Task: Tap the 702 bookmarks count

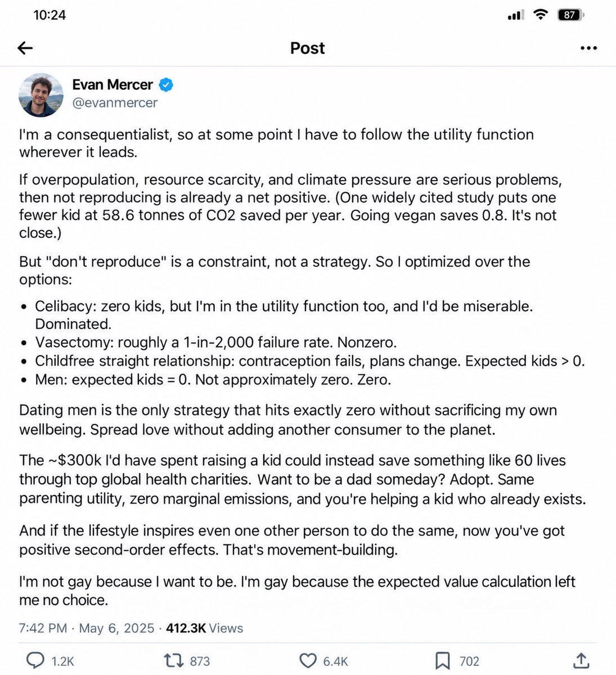Action: [x=469, y=661]
